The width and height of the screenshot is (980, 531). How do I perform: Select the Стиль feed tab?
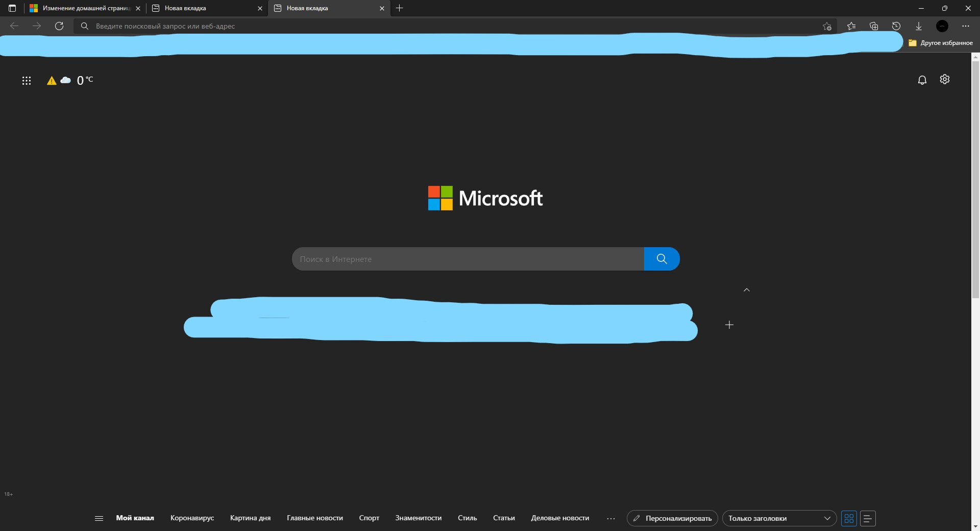[x=468, y=518]
